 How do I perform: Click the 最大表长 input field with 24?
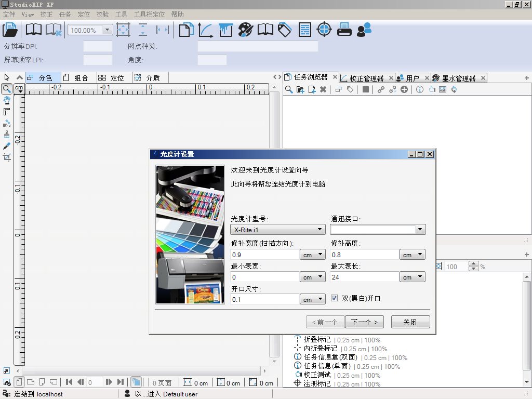tap(364, 277)
